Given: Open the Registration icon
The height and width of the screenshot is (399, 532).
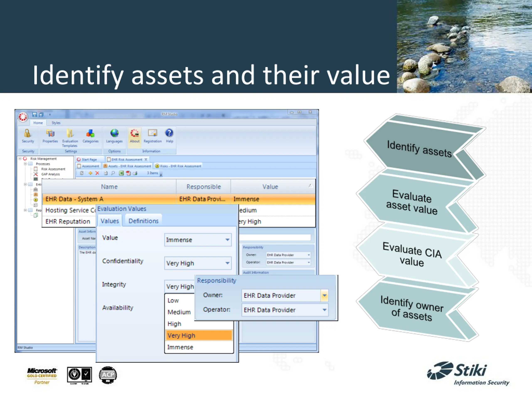Looking at the screenshot, I should 153,133.
